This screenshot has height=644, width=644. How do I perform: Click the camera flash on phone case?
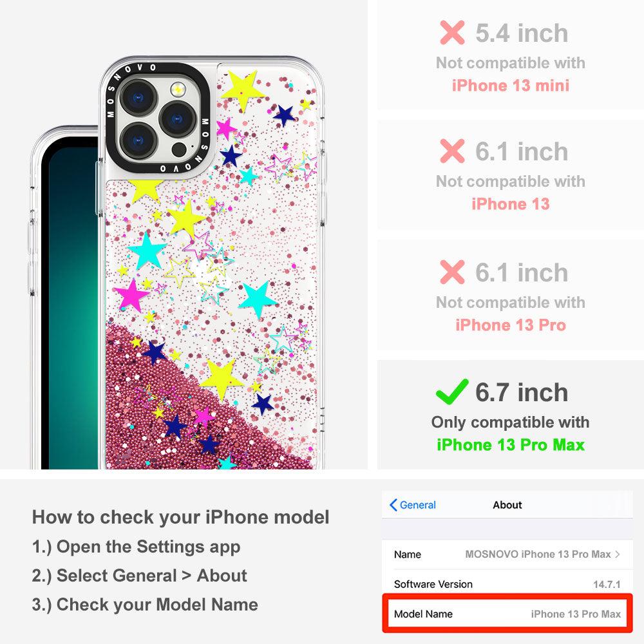(x=178, y=88)
